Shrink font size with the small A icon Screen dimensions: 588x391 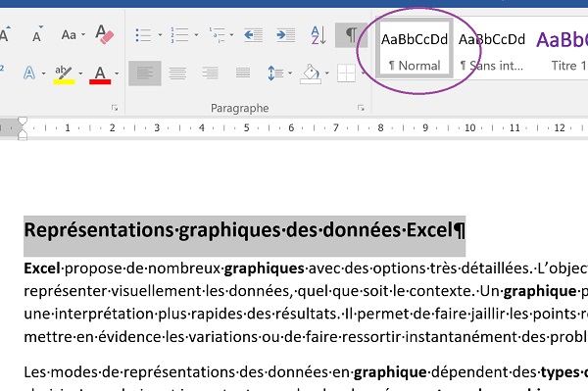click(x=37, y=35)
